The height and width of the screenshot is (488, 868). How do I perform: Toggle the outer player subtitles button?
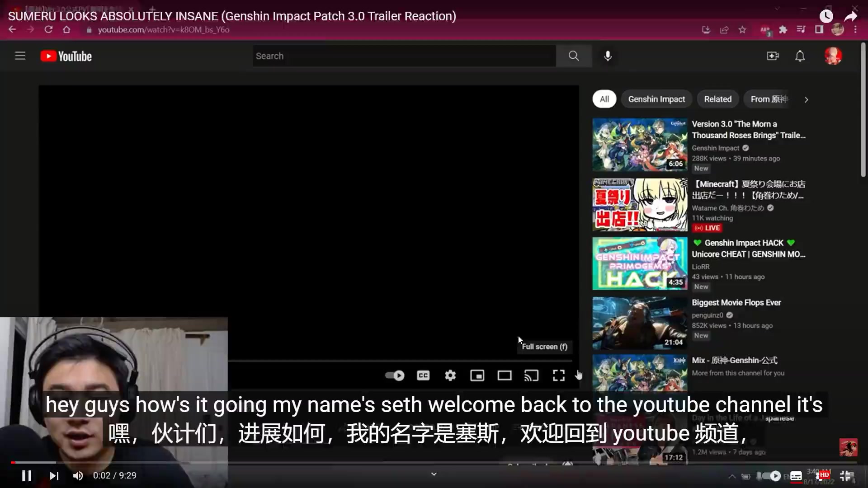click(x=796, y=476)
